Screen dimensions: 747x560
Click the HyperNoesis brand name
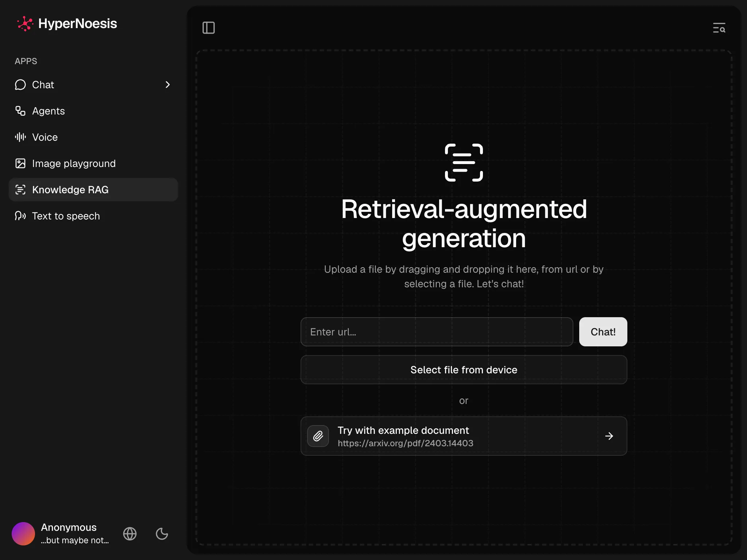click(78, 24)
